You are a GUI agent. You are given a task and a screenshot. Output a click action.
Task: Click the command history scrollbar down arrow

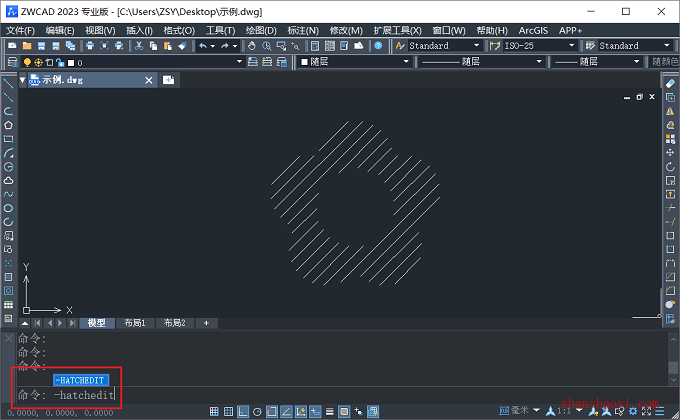tap(673, 380)
